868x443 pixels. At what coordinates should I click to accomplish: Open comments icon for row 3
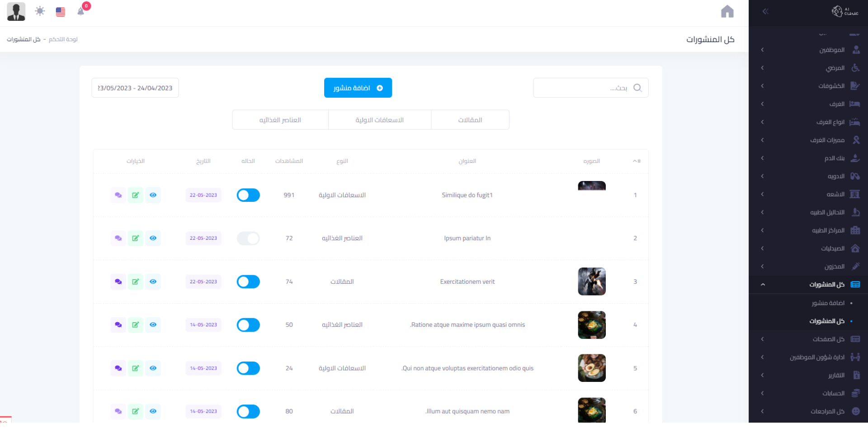coord(118,281)
